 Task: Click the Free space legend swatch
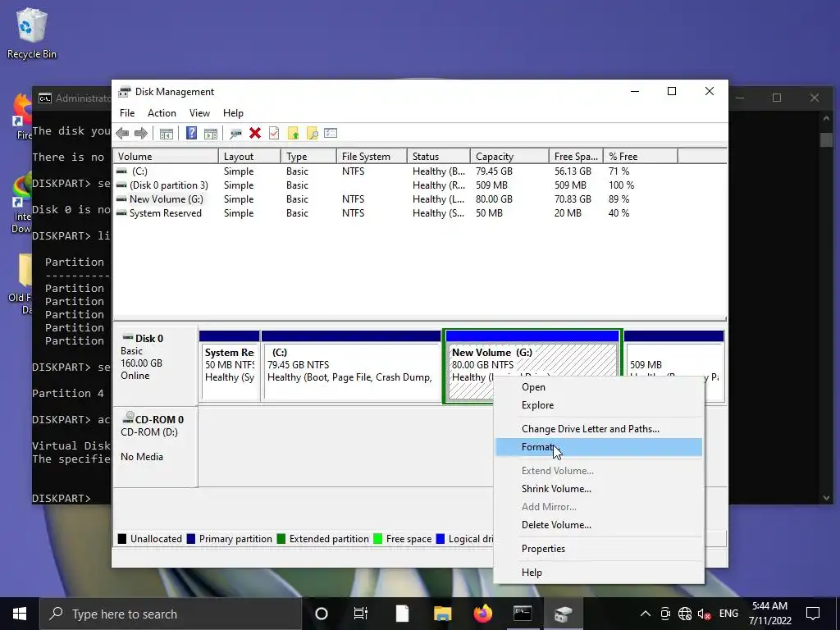point(377,539)
